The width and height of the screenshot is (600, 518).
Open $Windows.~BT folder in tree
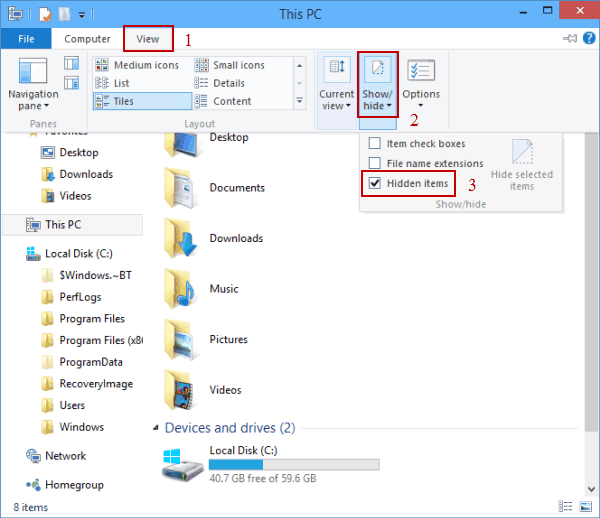86,275
